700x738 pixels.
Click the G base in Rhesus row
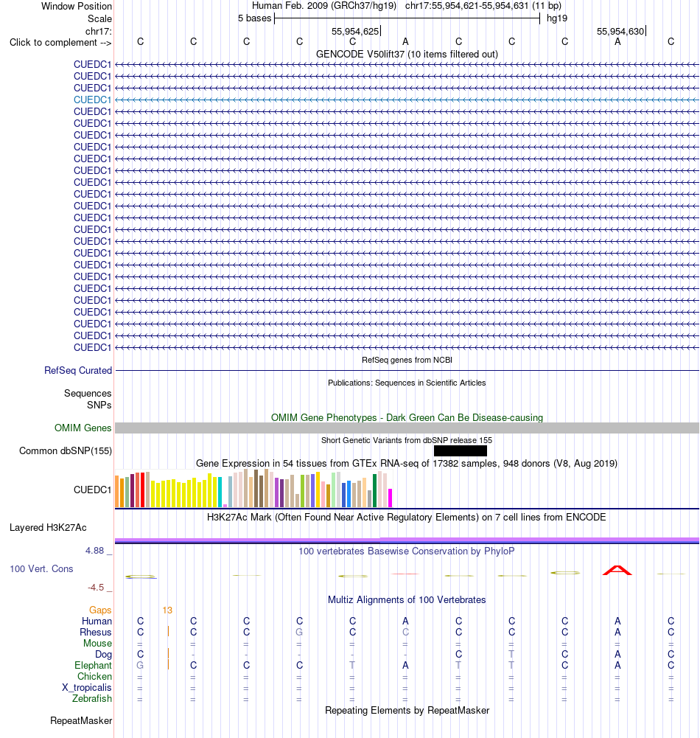tap(299, 632)
